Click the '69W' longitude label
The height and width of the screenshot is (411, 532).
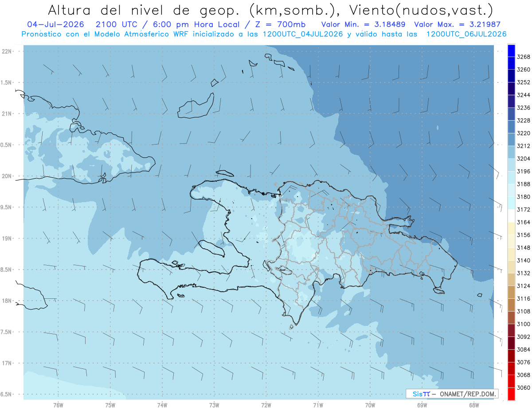[x=422, y=405]
